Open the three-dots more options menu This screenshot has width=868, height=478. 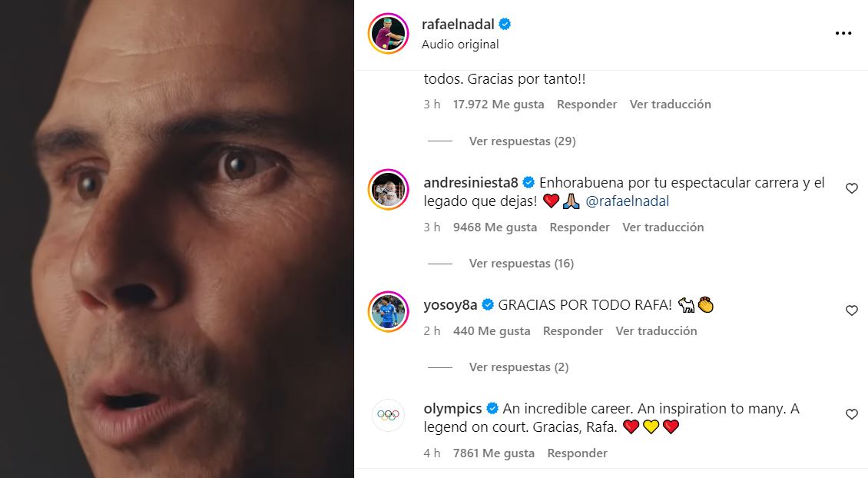843,33
